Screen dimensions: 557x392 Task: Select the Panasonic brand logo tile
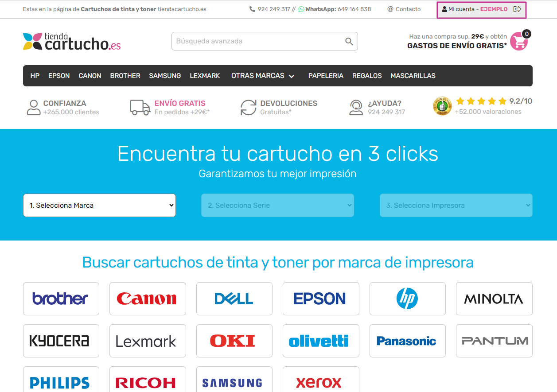click(408, 341)
